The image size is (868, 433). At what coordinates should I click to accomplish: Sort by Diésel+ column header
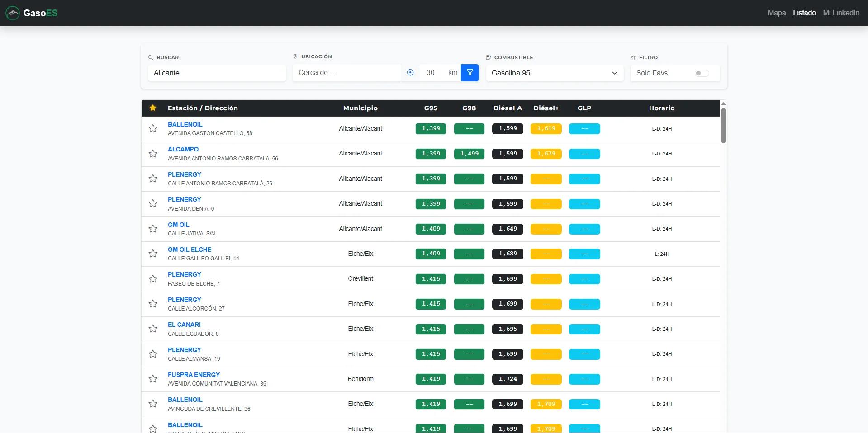pyautogui.click(x=546, y=108)
